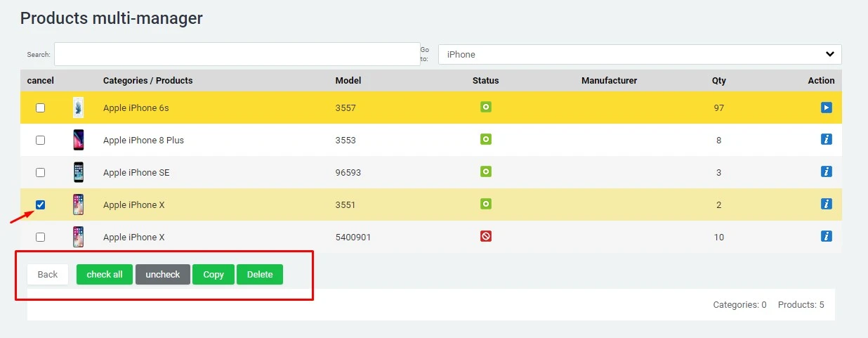Image resolution: width=868 pixels, height=338 pixels.
Task: Click the cancel column header
Action: pyautogui.click(x=41, y=80)
